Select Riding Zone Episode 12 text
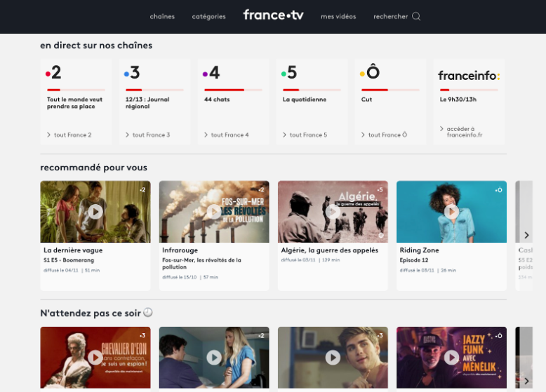Screen dimensions: 546x392 tap(414, 260)
